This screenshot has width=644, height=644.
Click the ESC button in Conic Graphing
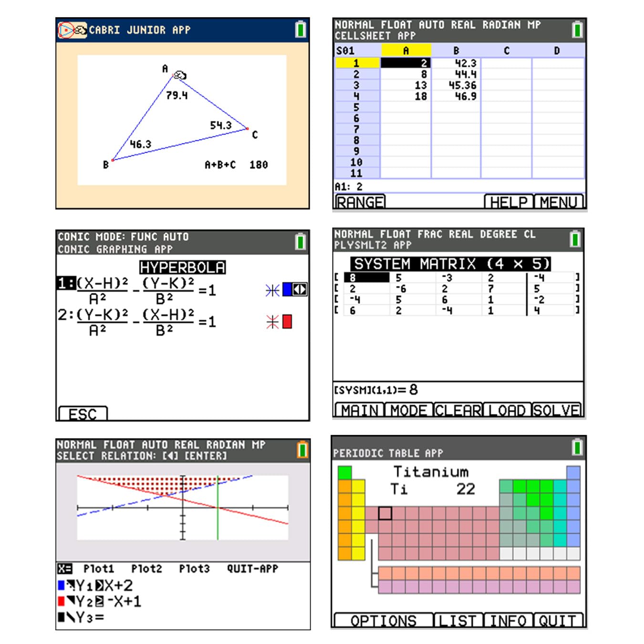[x=83, y=414]
